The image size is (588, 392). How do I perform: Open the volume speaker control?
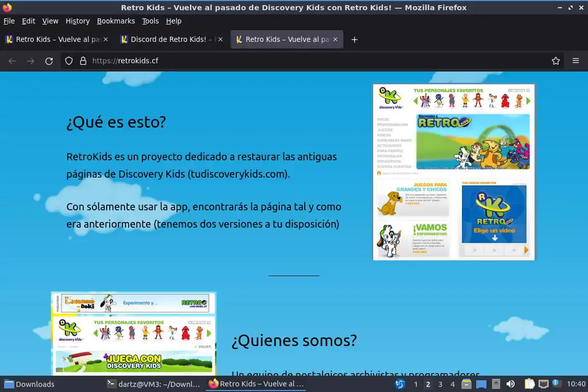tap(510, 384)
